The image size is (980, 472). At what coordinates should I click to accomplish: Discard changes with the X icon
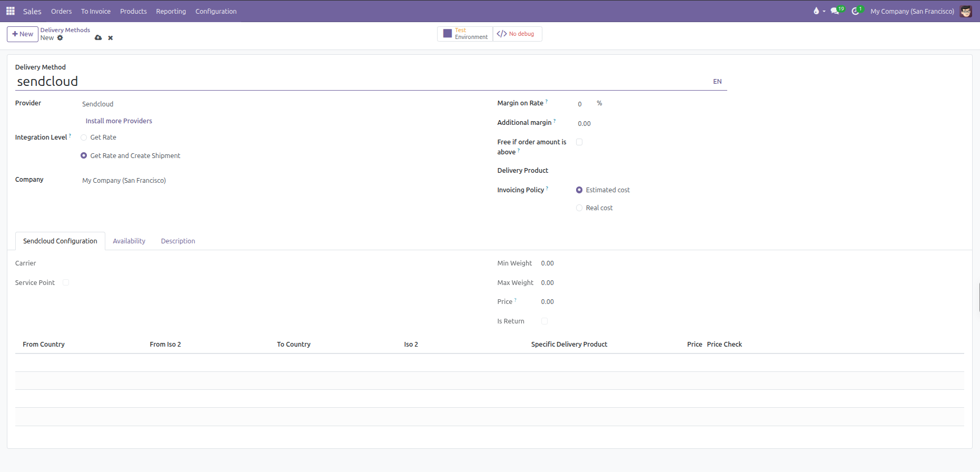point(111,38)
